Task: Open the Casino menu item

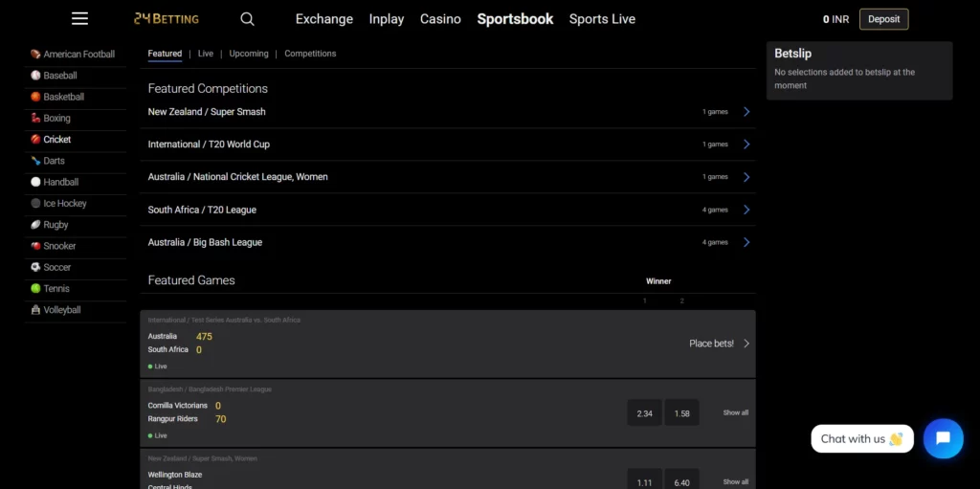Action: 440,19
